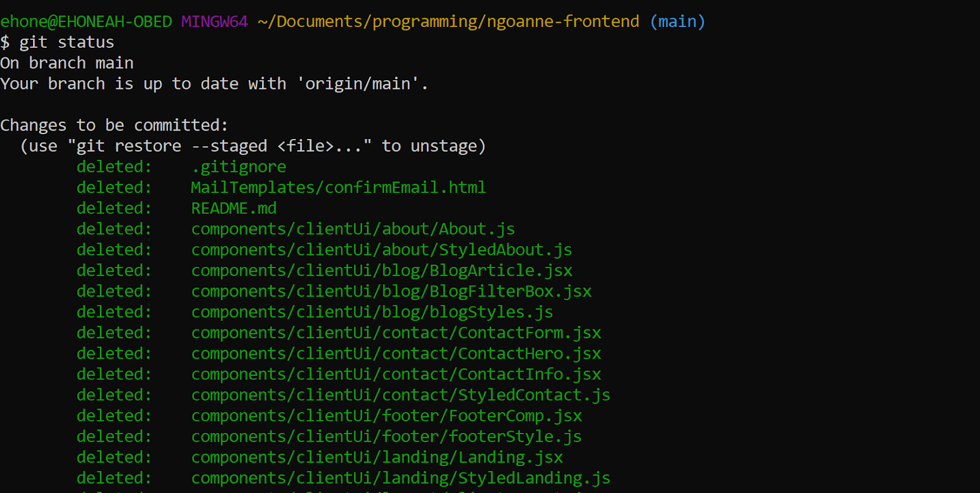Click Landing.jsx file path

coord(377,457)
